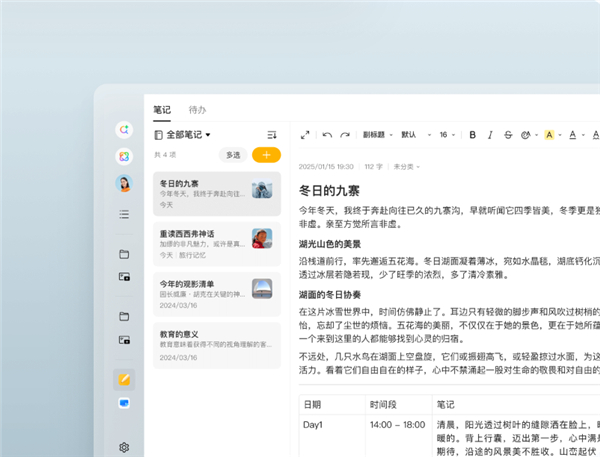
Task: Undo the last edit
Action: pyautogui.click(x=326, y=135)
